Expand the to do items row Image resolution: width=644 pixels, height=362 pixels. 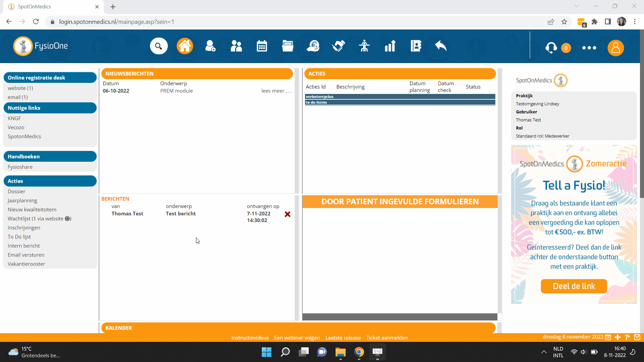pyautogui.click(x=400, y=102)
